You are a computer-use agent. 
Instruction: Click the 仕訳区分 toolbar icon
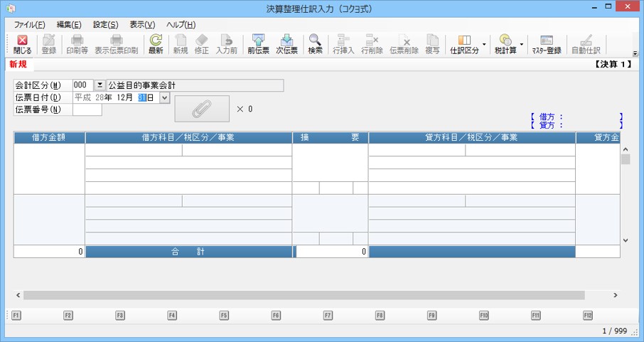[464, 44]
